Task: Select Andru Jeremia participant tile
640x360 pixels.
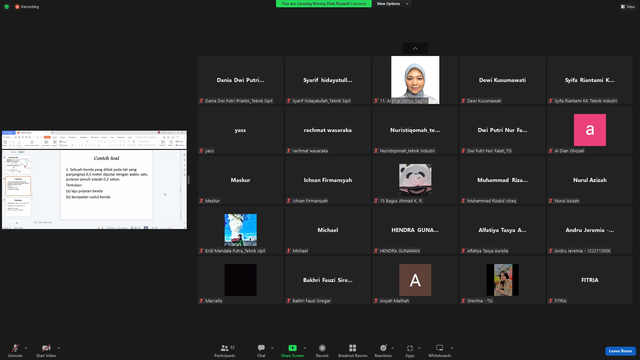Action: tap(590, 230)
